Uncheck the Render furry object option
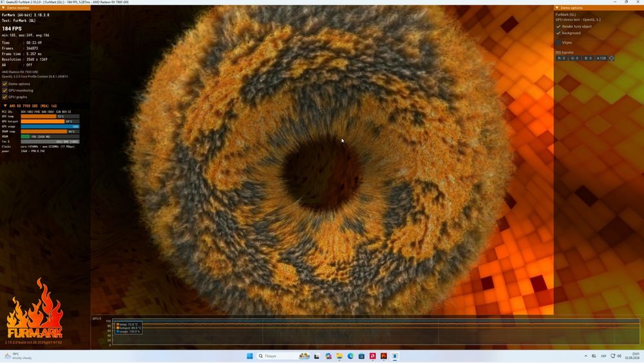 click(558, 26)
